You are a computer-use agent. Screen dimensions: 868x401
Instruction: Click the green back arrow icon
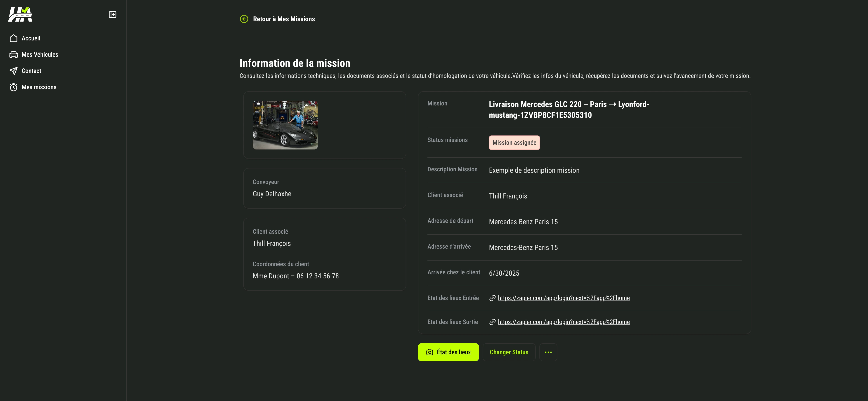244,19
